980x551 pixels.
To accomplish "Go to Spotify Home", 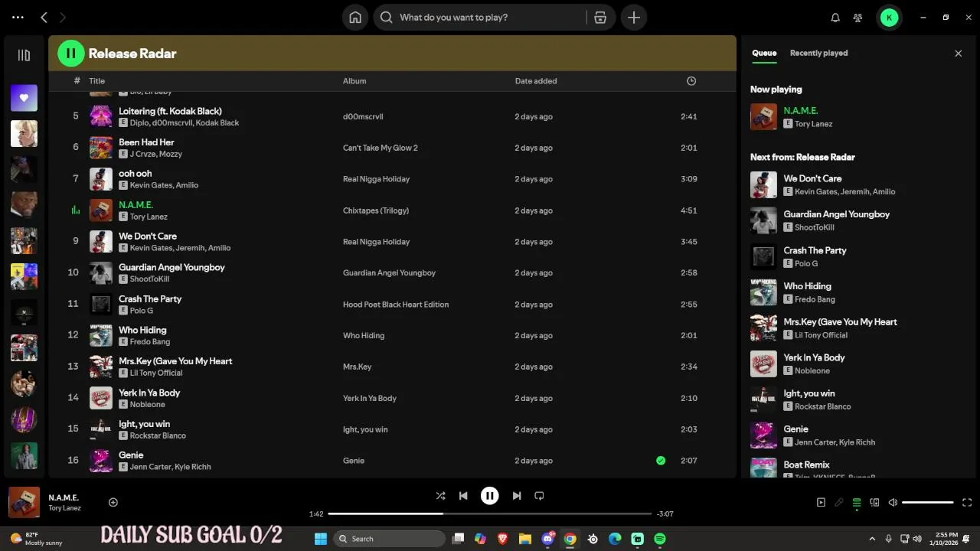I will pos(355,18).
